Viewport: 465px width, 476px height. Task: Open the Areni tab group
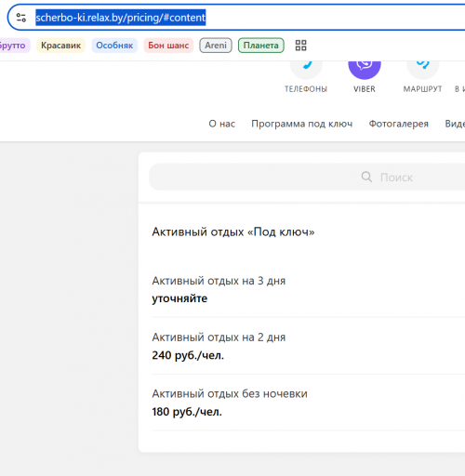point(216,46)
